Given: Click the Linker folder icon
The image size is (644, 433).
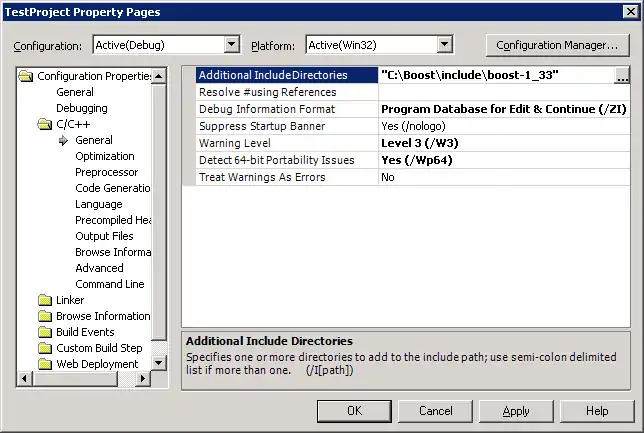Looking at the screenshot, I should (45, 300).
